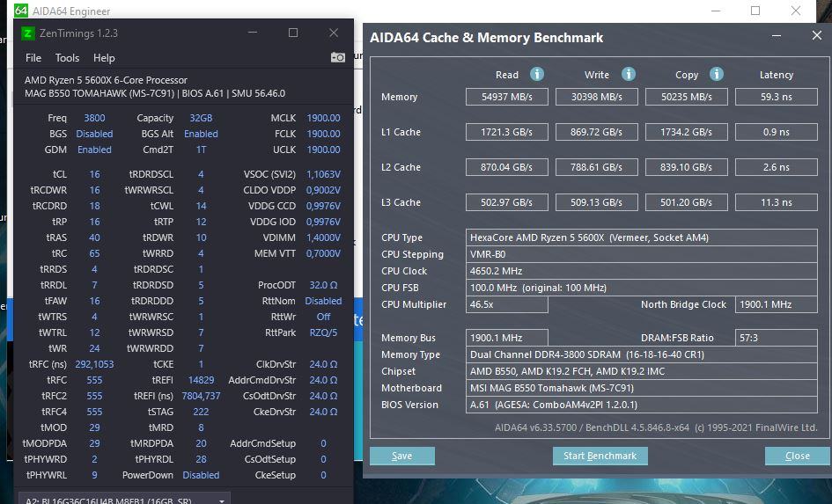Viewport: 832px width, 504px height.
Task: Click the RttPark value RZQ/5
Action: [323, 332]
